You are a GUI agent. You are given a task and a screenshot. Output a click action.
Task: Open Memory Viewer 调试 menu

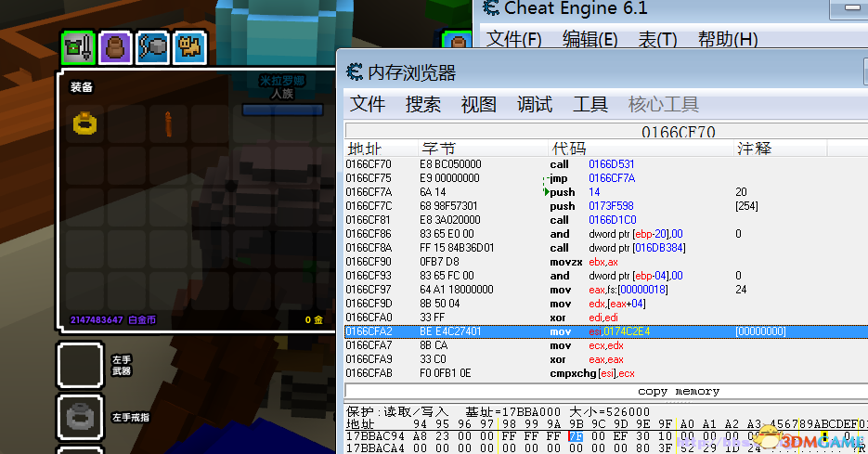pos(535,104)
